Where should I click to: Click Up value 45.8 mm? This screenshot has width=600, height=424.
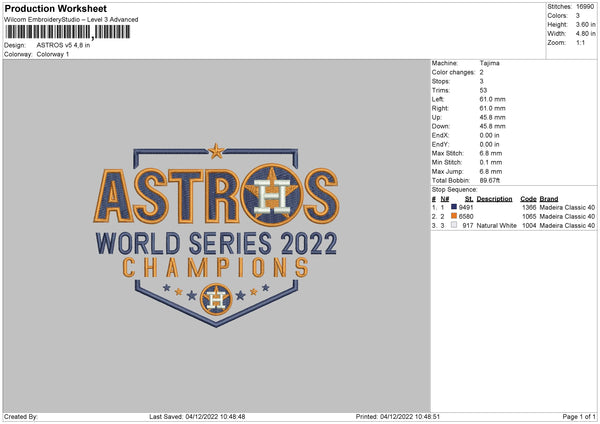[492, 117]
